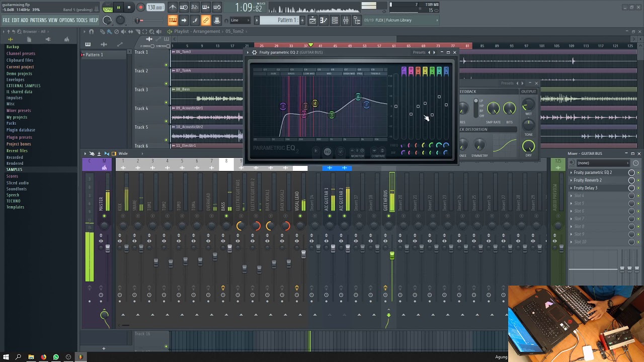
Task: Toggle the link multi-link to controllers icon
Action: point(206,20)
